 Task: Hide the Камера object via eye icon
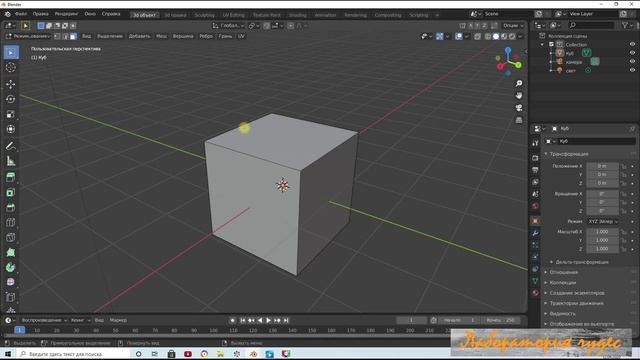coord(632,62)
